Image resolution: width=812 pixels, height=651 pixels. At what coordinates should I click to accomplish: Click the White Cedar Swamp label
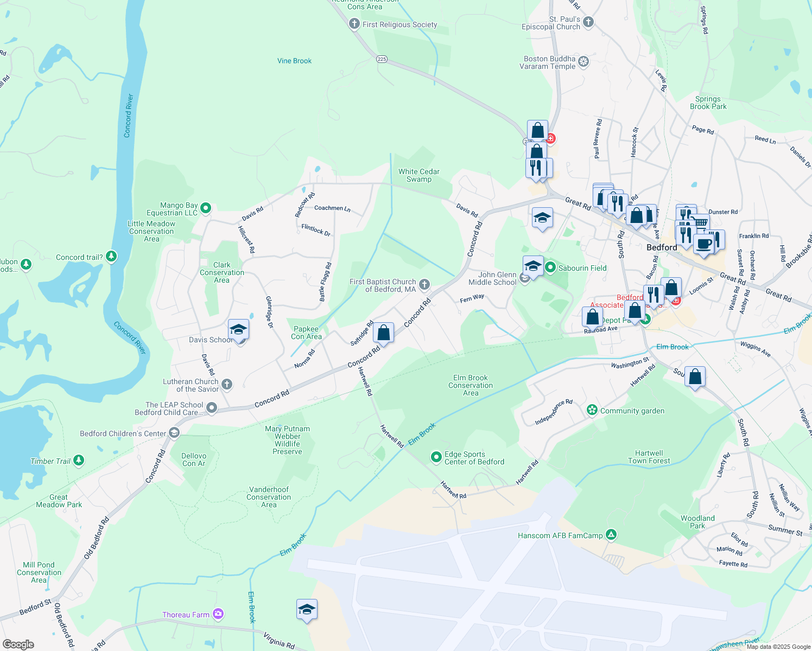(419, 175)
